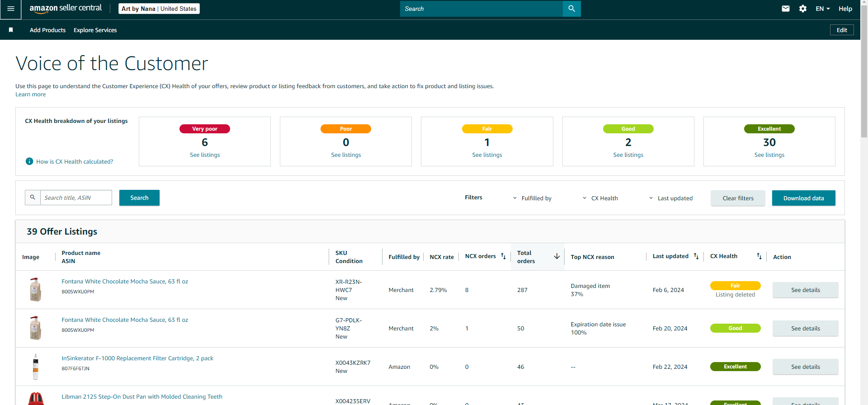Click the magnifier icon in listing search
Screen dimensions: 868x405
click(x=33, y=198)
